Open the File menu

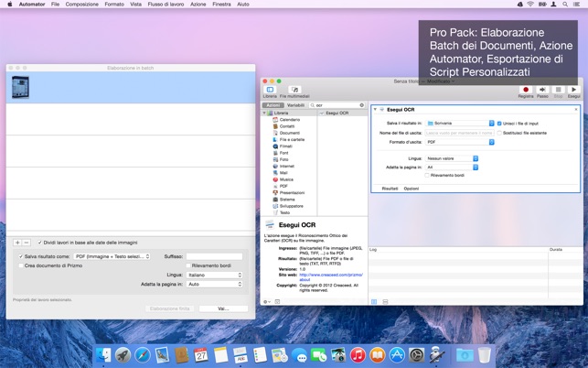(x=55, y=5)
